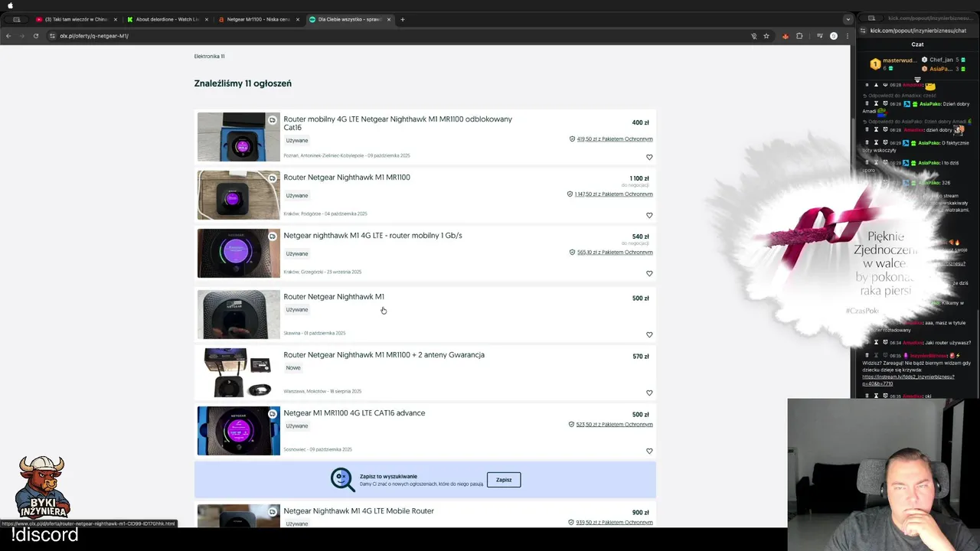Viewport: 980px width, 551px height.
Task: Open instream.ly link in Kick chat
Action: click(908, 380)
